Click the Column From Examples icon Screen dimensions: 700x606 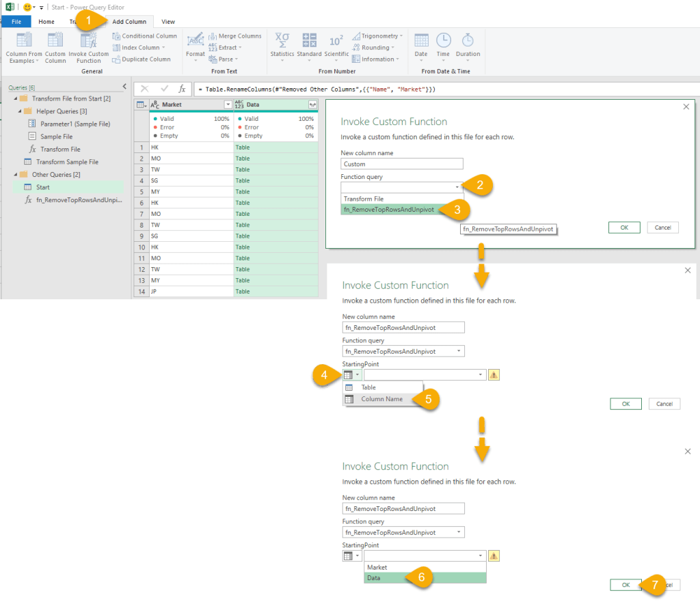click(24, 41)
